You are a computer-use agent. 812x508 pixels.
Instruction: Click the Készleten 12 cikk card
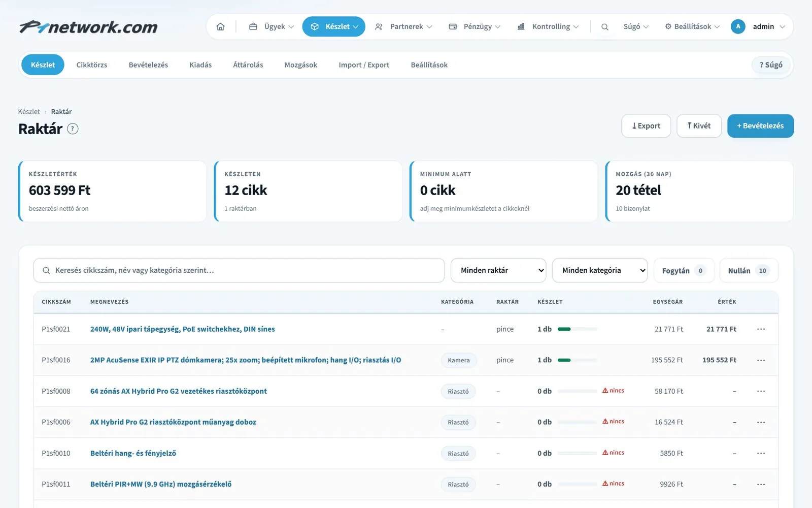(308, 191)
